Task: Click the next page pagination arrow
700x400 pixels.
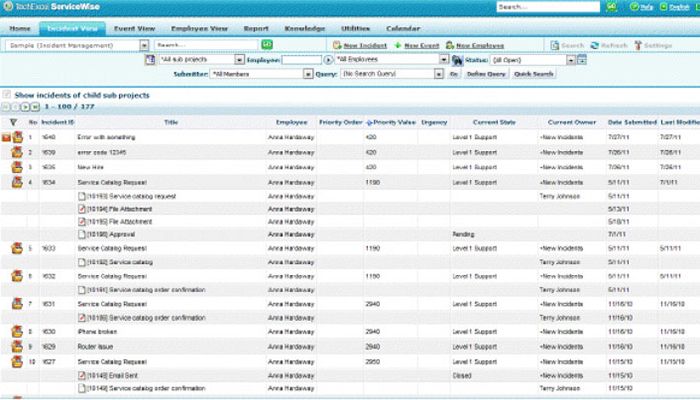Action: (25, 107)
